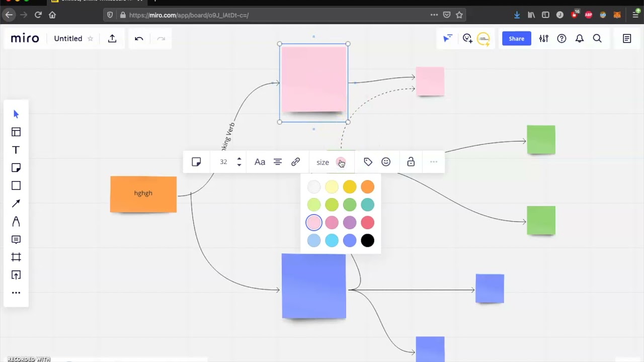Add a tag to the sticky note
This screenshot has width=644, height=362.
coord(368,162)
